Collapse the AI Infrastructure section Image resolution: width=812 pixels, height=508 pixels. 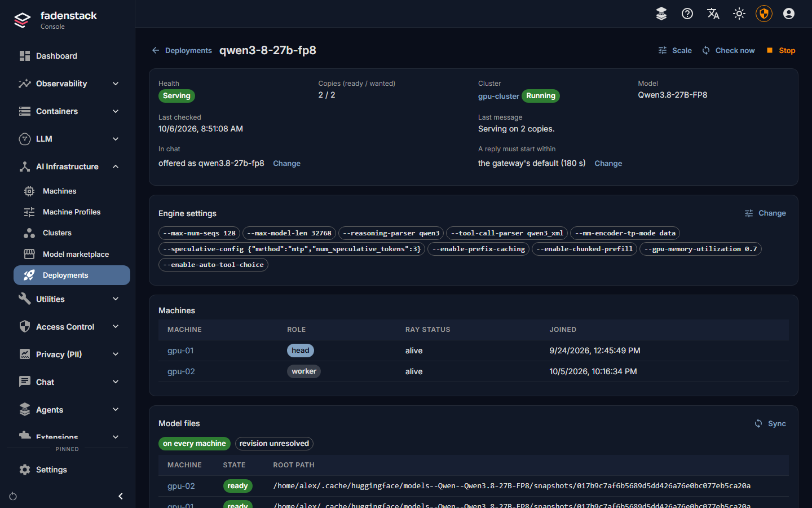click(x=72, y=167)
